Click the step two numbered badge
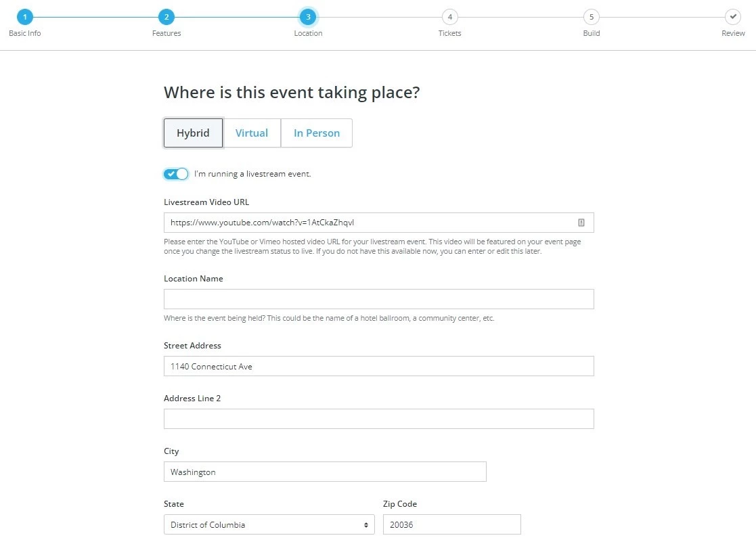756x544 pixels. [x=166, y=16]
